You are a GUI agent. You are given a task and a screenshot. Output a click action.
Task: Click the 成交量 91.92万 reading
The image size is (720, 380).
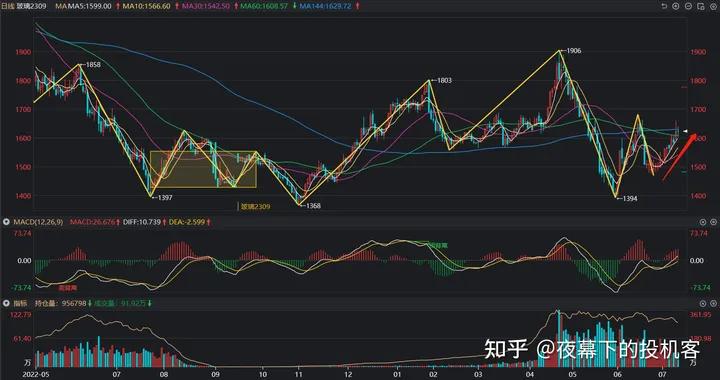(x=121, y=303)
